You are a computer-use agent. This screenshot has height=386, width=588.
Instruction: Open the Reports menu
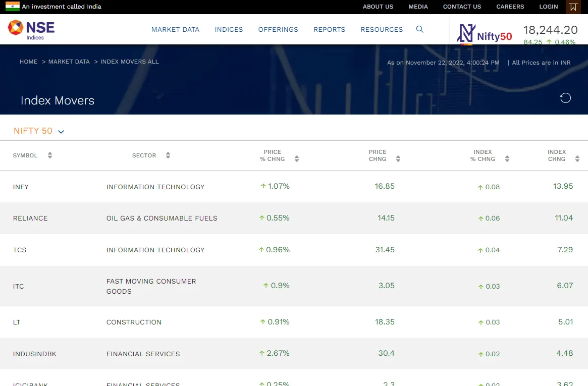[329, 30]
